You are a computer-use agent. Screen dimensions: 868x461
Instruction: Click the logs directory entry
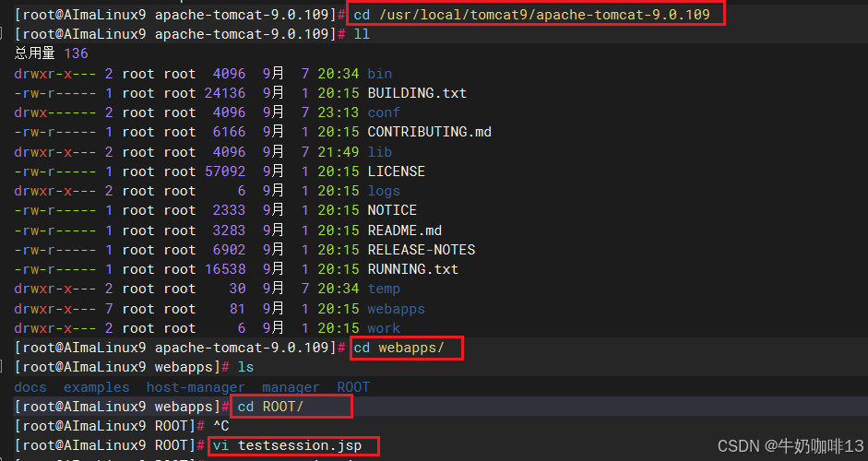(384, 191)
